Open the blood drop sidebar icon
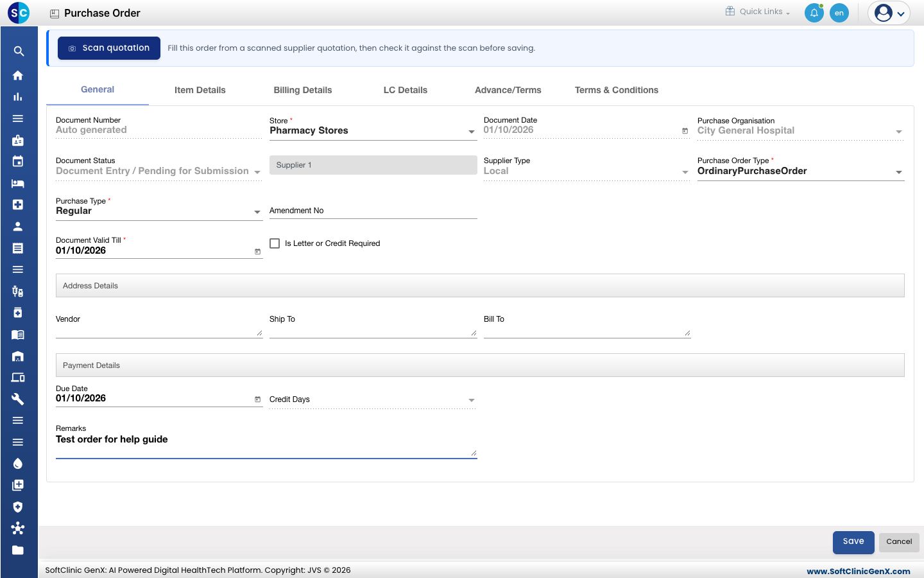The image size is (924, 578). click(18, 464)
